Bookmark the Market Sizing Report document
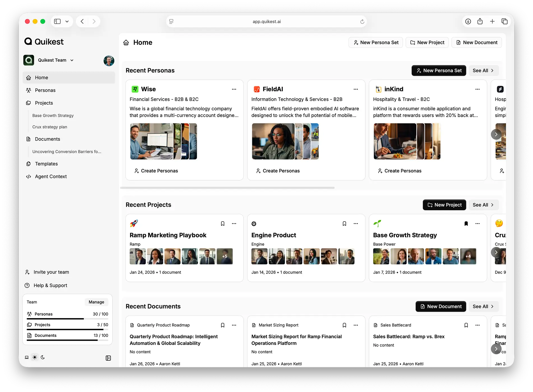This screenshot has width=533, height=392. (344, 325)
